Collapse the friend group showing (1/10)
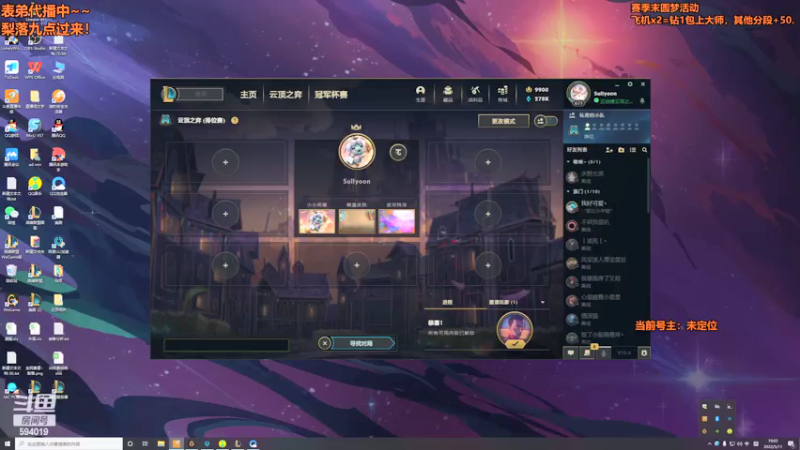This screenshot has width=800, height=450. [568, 191]
